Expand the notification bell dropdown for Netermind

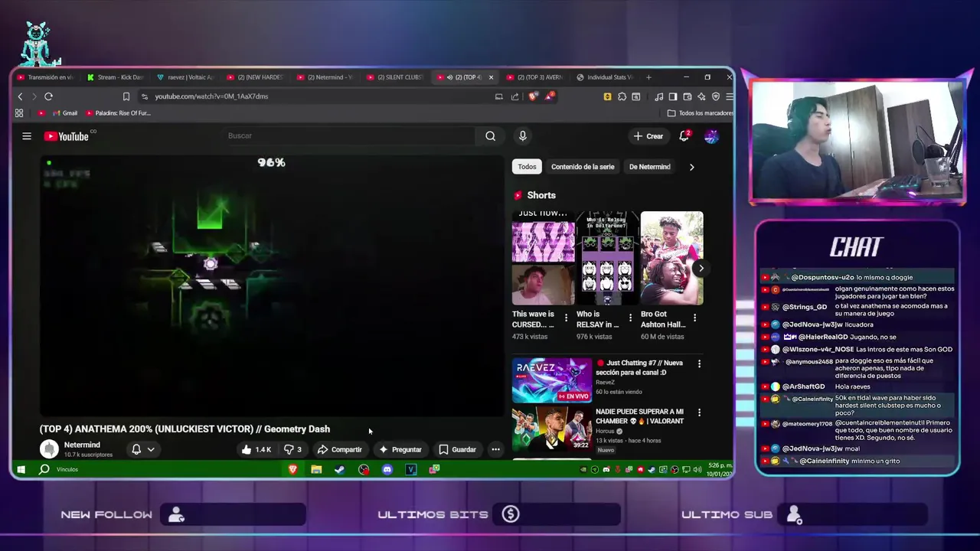[151, 449]
